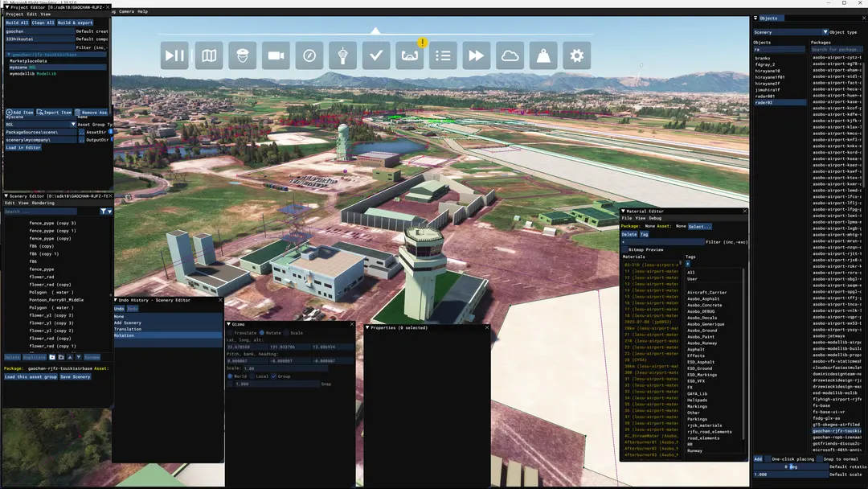
Task: Open the weather cloud toolbar icon
Action: [510, 55]
